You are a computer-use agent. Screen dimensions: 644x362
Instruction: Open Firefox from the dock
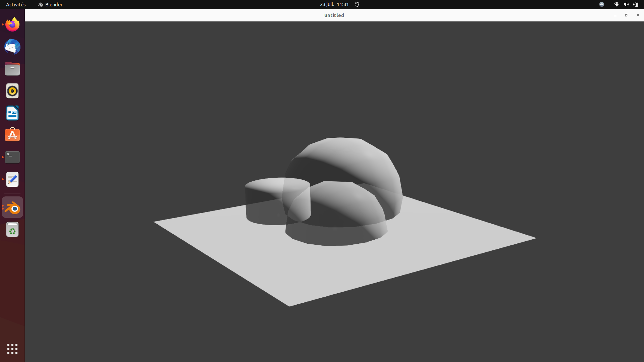point(12,24)
